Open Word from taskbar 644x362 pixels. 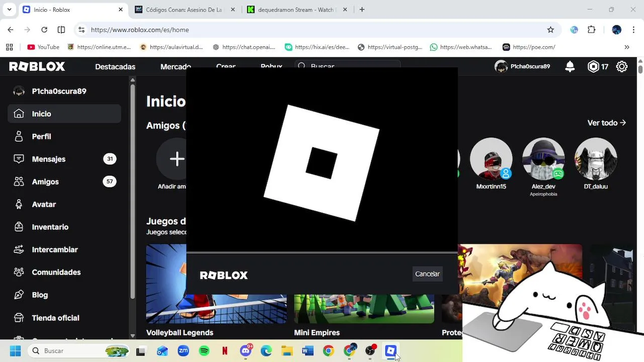pos(307,351)
